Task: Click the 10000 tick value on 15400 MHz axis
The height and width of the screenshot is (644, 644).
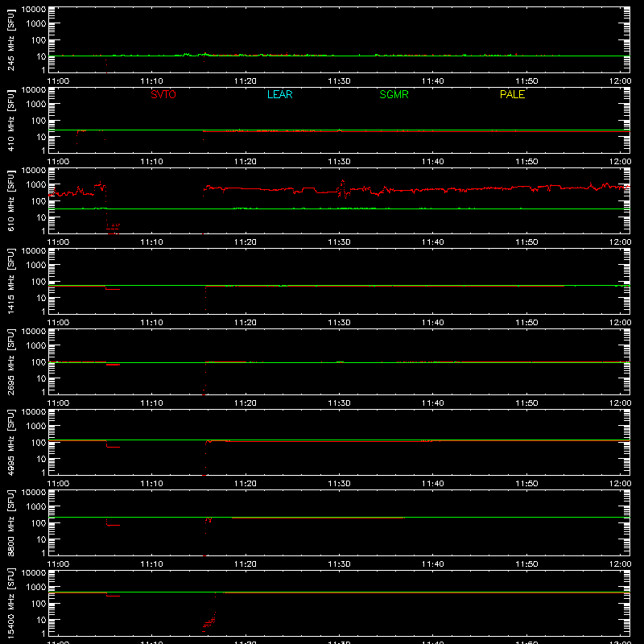Action: (x=34, y=573)
